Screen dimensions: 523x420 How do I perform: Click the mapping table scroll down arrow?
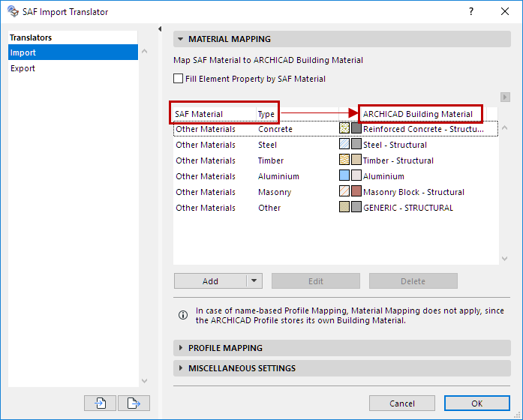505,258
